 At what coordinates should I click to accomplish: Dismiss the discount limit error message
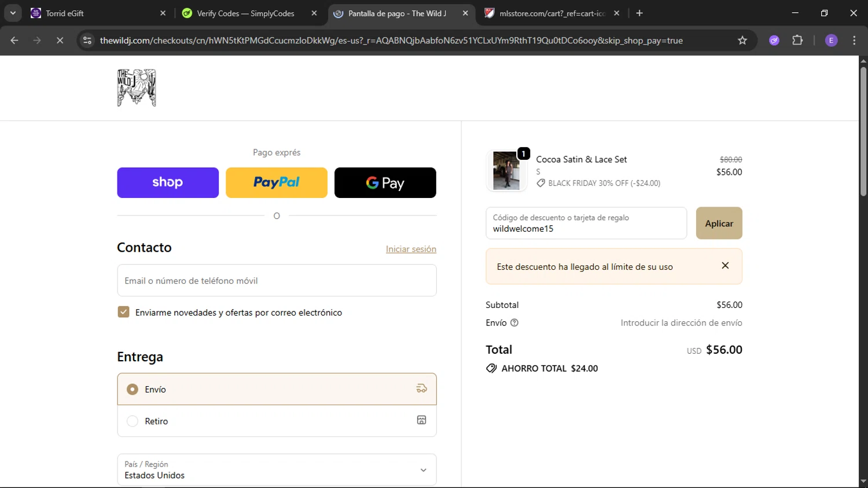(x=725, y=266)
